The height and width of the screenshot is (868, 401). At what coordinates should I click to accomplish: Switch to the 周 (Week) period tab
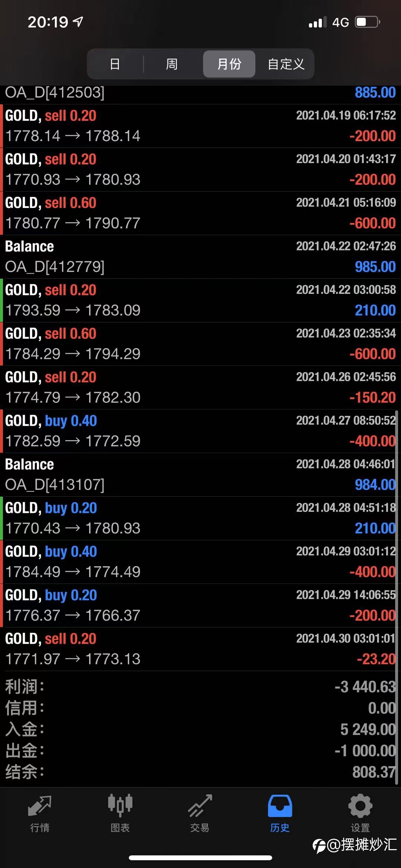pyautogui.click(x=172, y=64)
